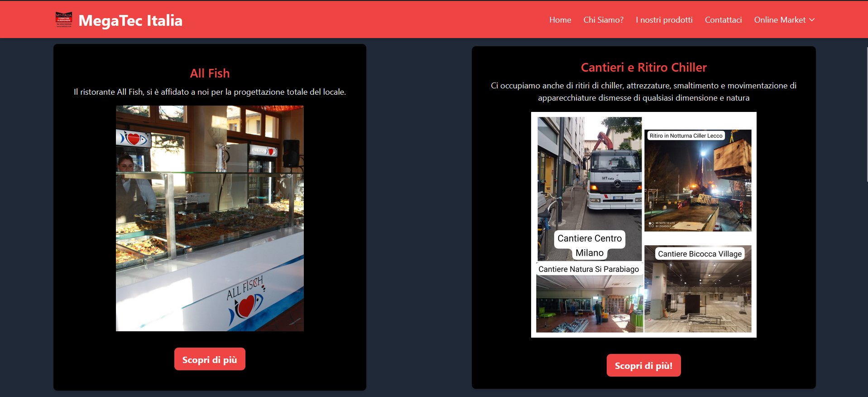This screenshot has height=397, width=868.
Task: Open the Chi Siamo? menu item
Action: coord(603,20)
